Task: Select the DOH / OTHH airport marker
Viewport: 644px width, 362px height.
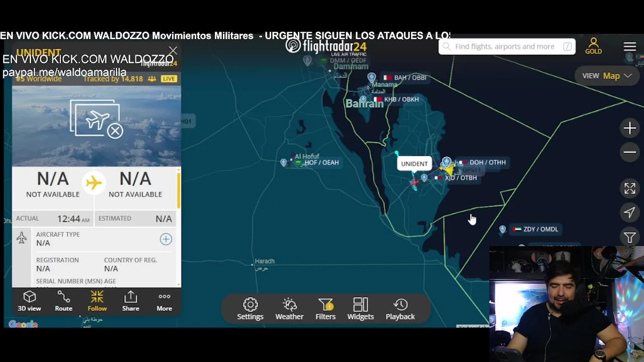Action: tap(446, 162)
